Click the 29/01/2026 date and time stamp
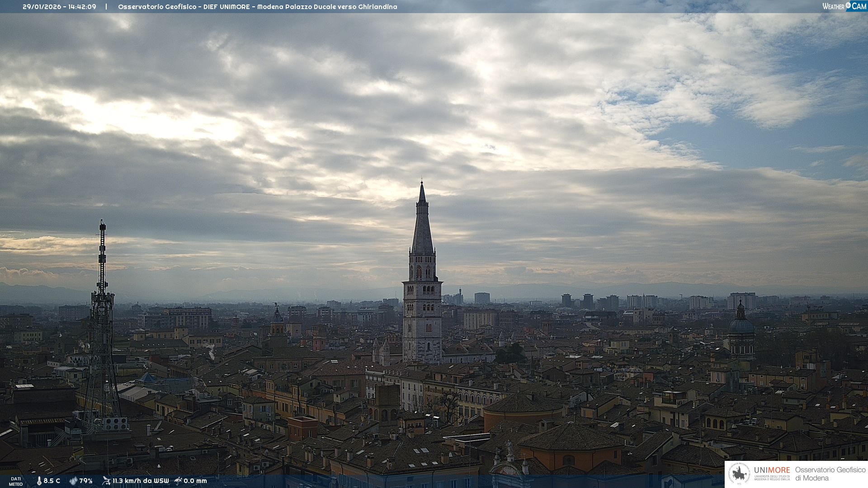Viewport: 868px width, 488px height. pos(59,7)
